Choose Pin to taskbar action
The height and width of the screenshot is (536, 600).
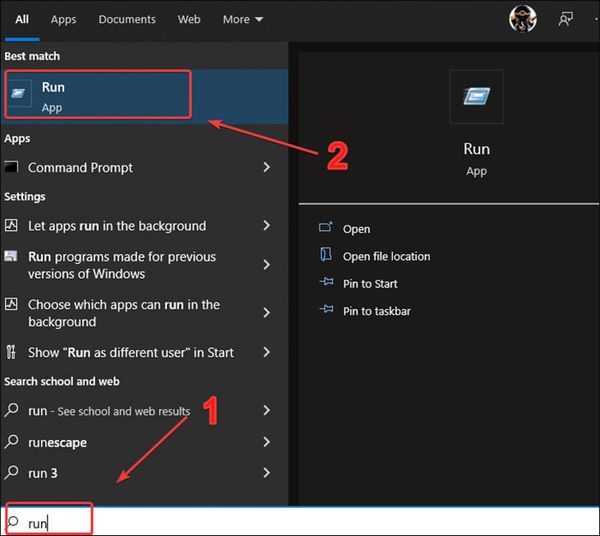376,311
